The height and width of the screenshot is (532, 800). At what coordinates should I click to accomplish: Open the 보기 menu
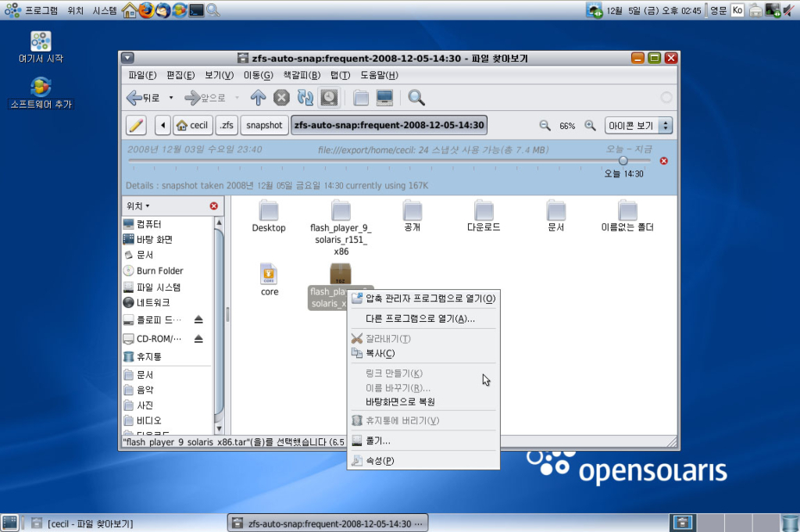tap(219, 75)
